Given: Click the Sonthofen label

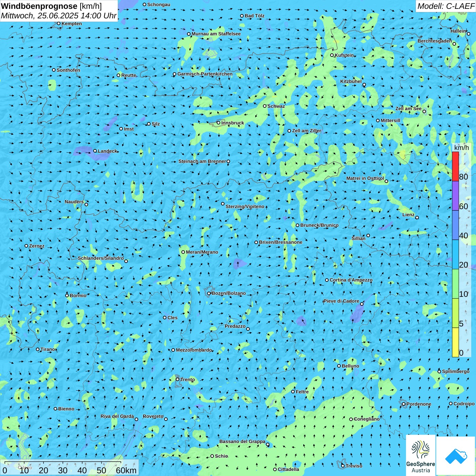Looking at the screenshot, I should click(x=68, y=70).
